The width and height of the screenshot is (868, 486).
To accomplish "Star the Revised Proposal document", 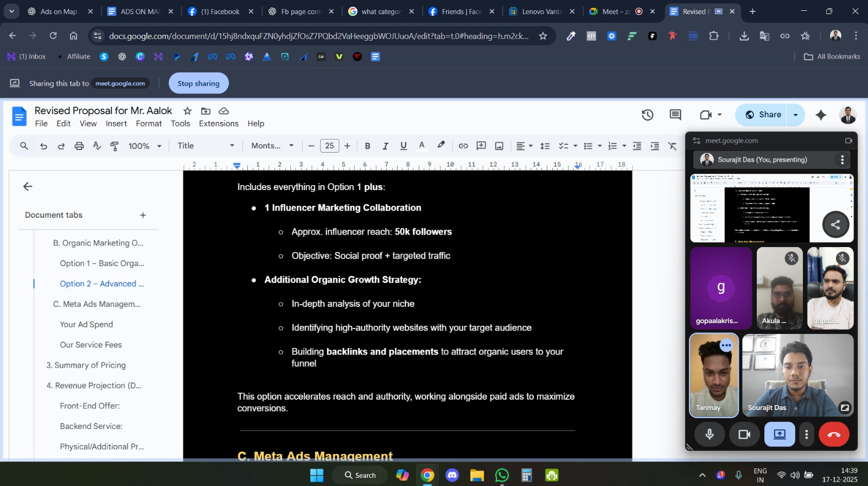I will click(188, 111).
